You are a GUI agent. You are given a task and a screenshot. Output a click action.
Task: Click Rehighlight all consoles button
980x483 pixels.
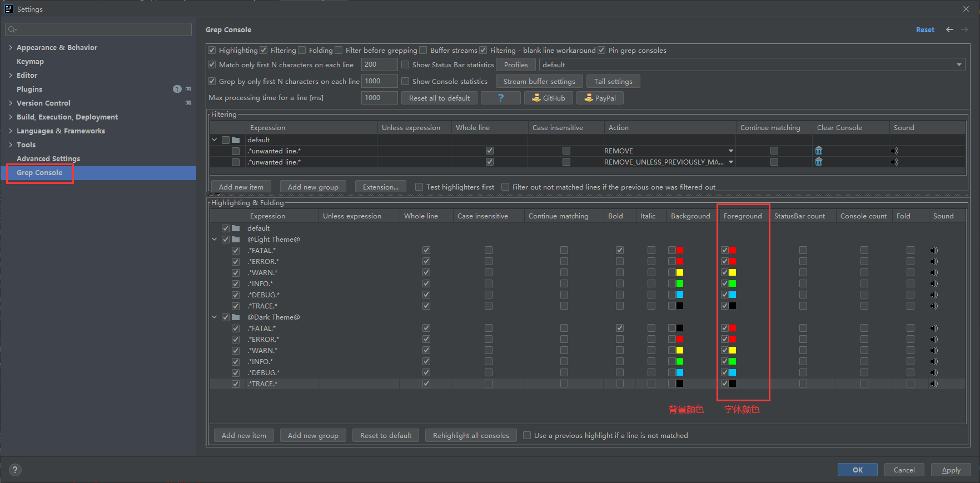471,435
